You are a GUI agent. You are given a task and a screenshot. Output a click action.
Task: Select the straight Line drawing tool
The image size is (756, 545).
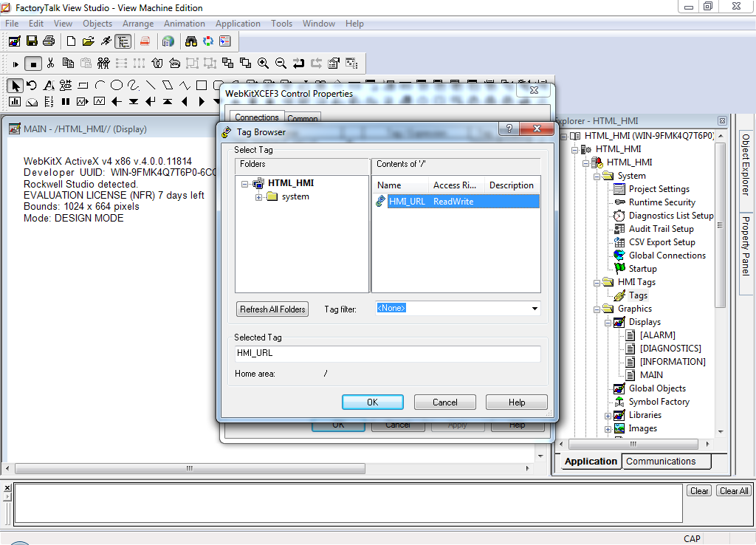coord(151,86)
